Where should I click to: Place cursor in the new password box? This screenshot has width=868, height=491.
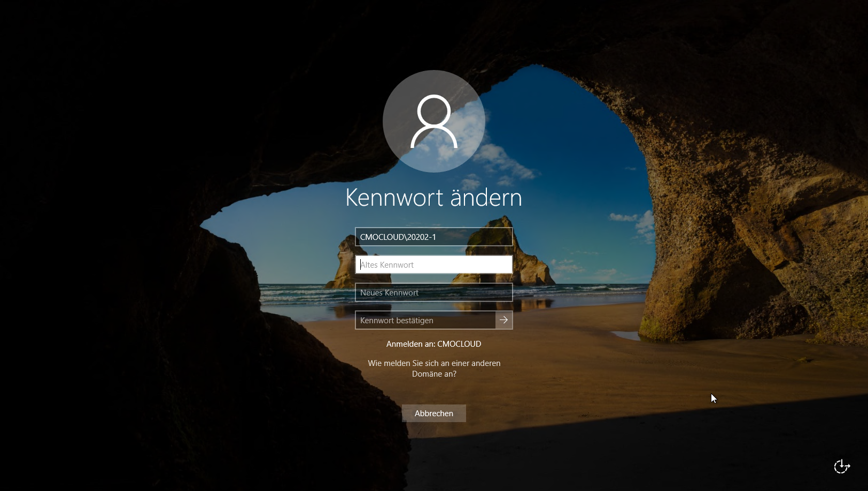click(x=433, y=292)
